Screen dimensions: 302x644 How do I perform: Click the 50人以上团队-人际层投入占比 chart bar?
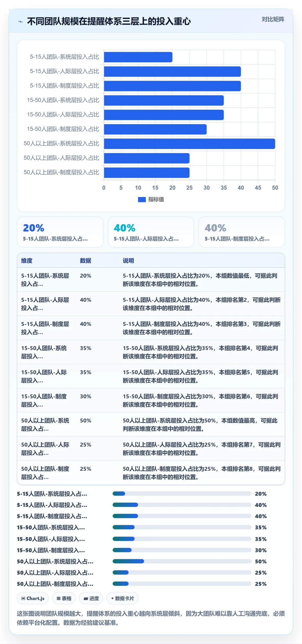tap(147, 158)
